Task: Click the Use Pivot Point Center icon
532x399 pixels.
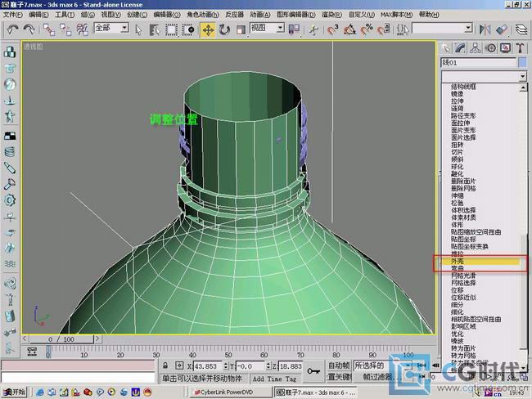Action: 294,29
